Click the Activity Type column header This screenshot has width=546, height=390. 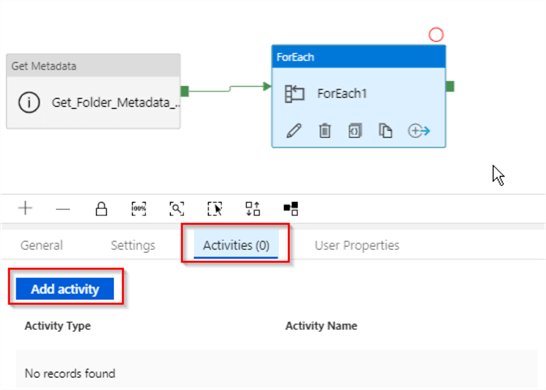tap(58, 326)
